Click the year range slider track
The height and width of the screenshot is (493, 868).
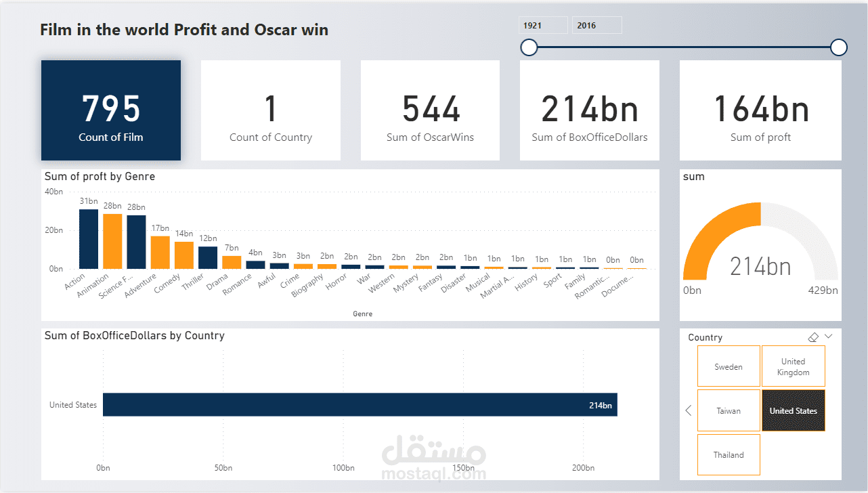(x=684, y=47)
